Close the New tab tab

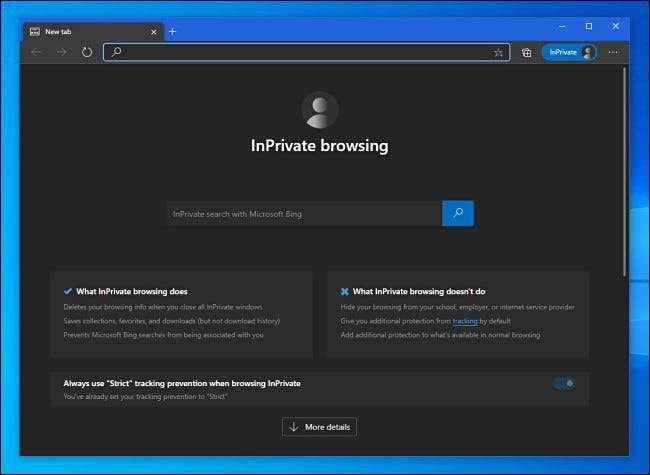(154, 31)
